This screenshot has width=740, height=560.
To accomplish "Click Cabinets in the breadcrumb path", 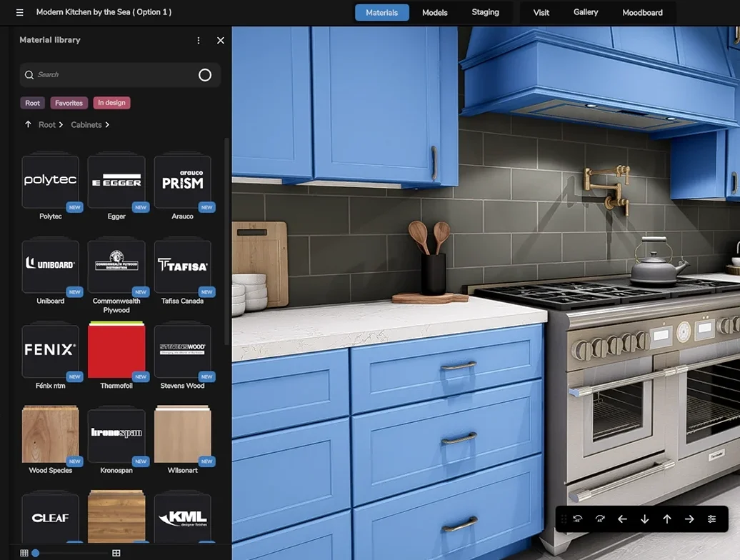I will [x=86, y=124].
